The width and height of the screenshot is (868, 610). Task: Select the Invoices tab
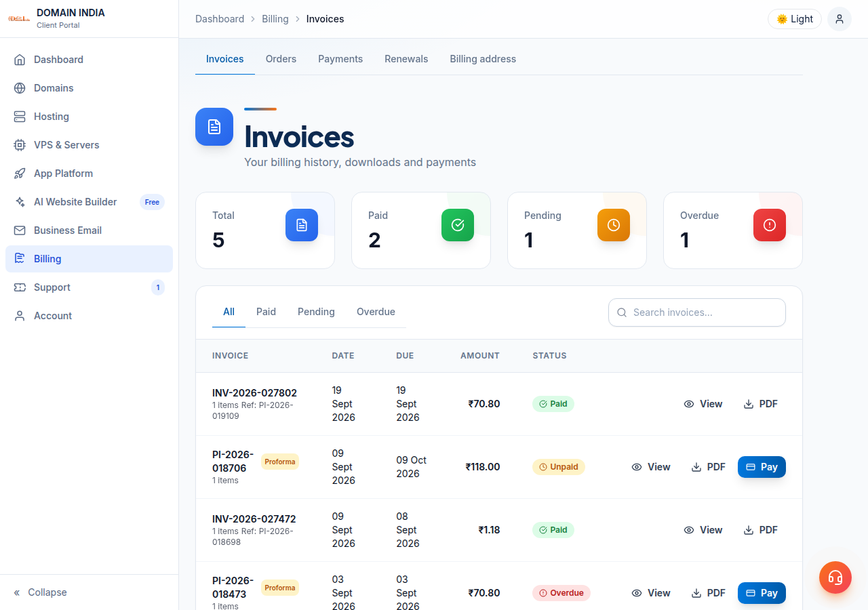click(225, 59)
